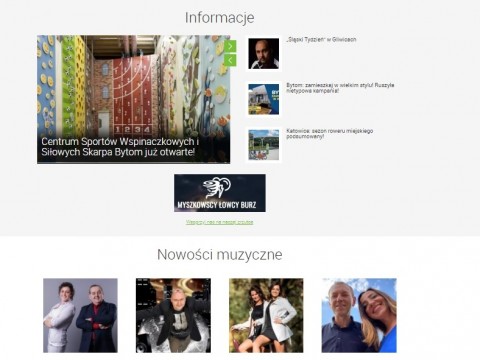Click the Nowości muzyczne section heading
This screenshot has height=360, width=480.
[x=220, y=255]
